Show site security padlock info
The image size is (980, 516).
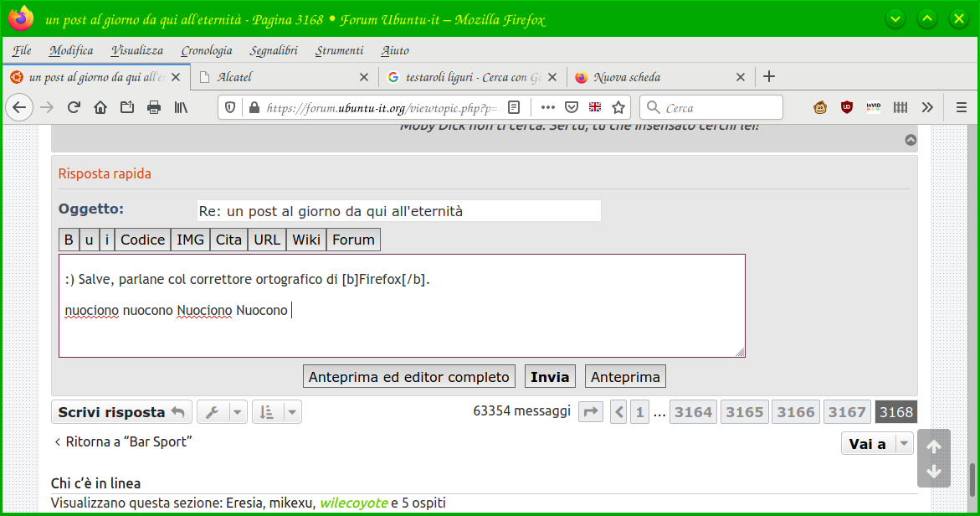pos(254,107)
